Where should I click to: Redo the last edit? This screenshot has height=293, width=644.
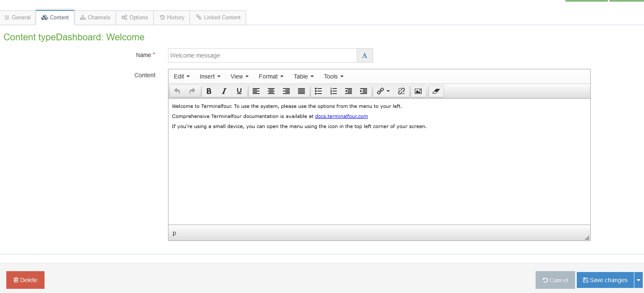coord(192,91)
